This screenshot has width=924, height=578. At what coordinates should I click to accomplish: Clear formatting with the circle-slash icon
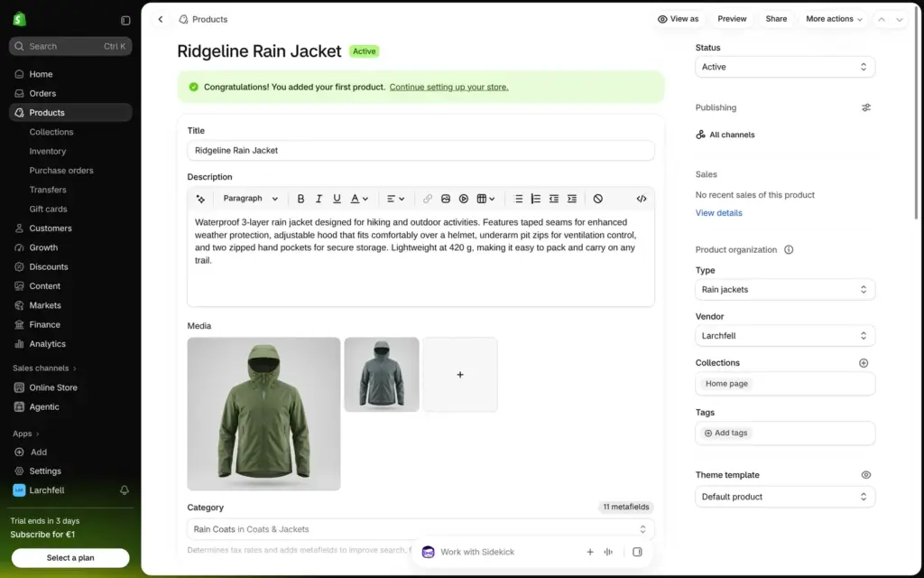[x=598, y=199]
